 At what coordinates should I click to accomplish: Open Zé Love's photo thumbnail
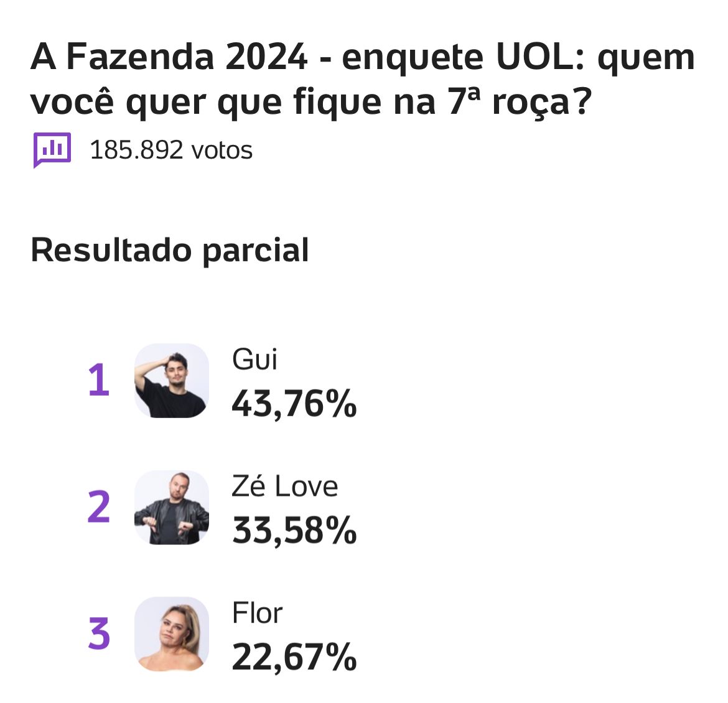point(171,508)
